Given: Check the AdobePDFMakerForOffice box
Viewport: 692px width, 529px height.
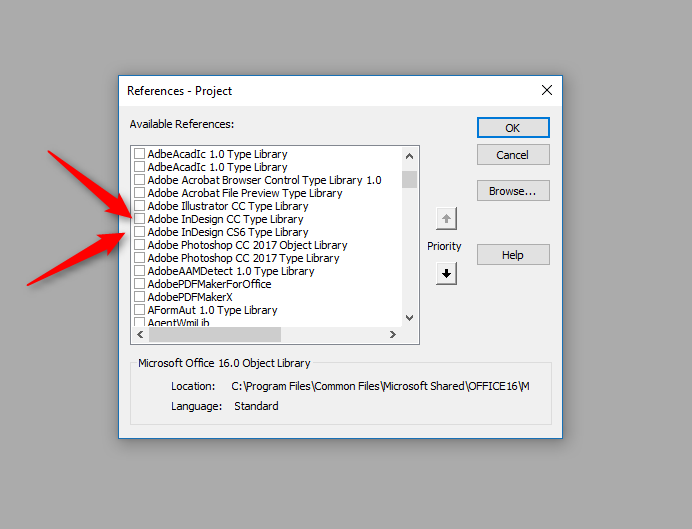Looking at the screenshot, I should coord(139,284).
